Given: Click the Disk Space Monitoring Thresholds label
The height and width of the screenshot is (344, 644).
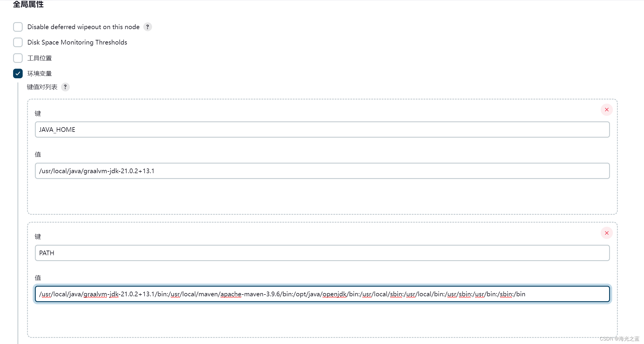Looking at the screenshot, I should click(77, 42).
